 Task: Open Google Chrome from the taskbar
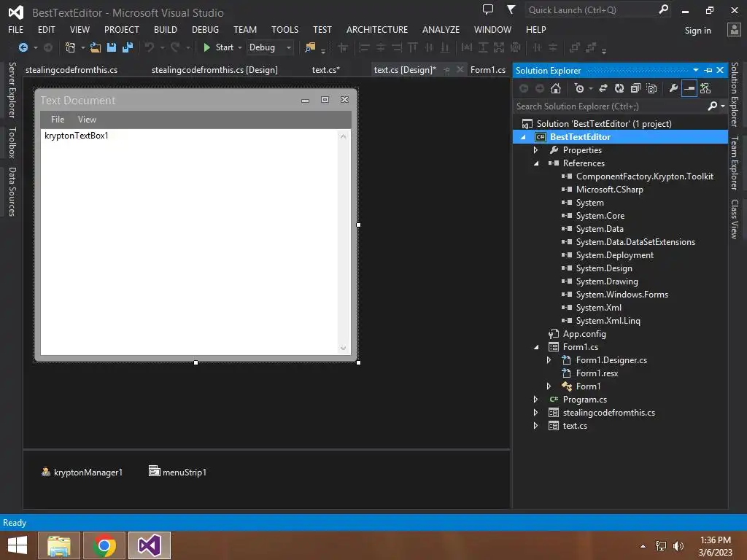tap(104, 545)
